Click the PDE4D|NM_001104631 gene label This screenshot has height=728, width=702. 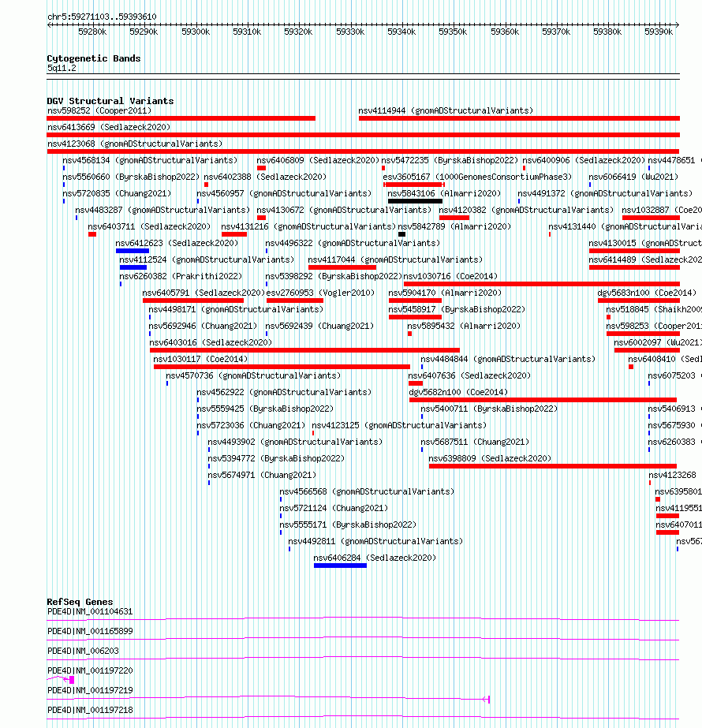(x=90, y=611)
